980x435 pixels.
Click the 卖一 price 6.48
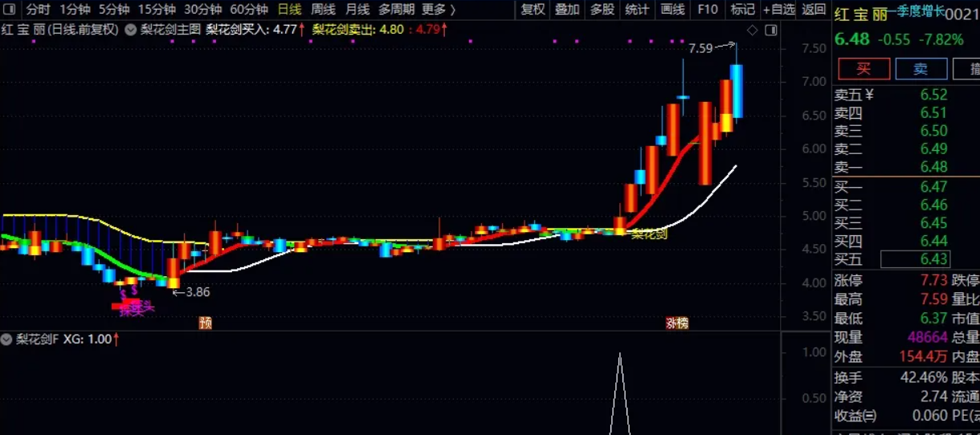click(934, 168)
